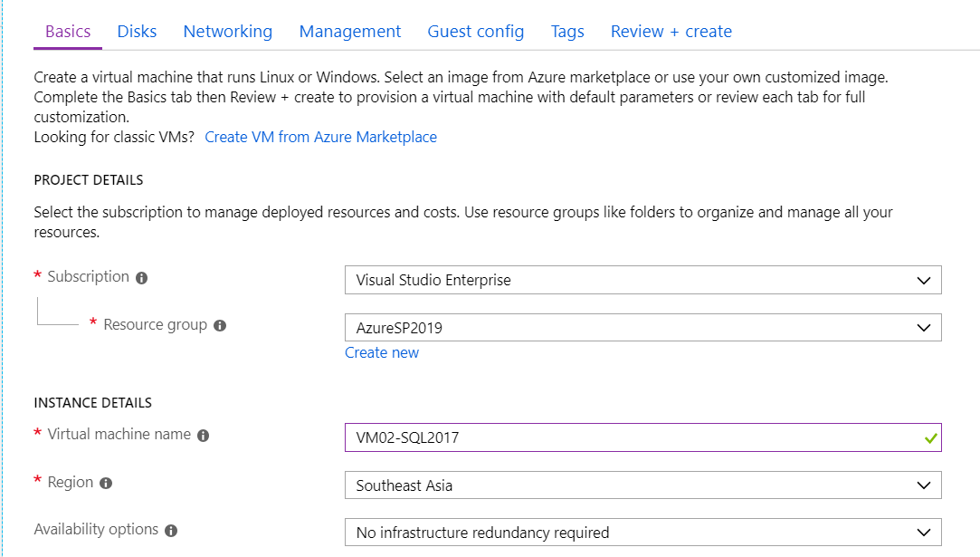Screen dimensions: 980x557
Task: Click the Resource group info icon
Action: [x=220, y=325]
